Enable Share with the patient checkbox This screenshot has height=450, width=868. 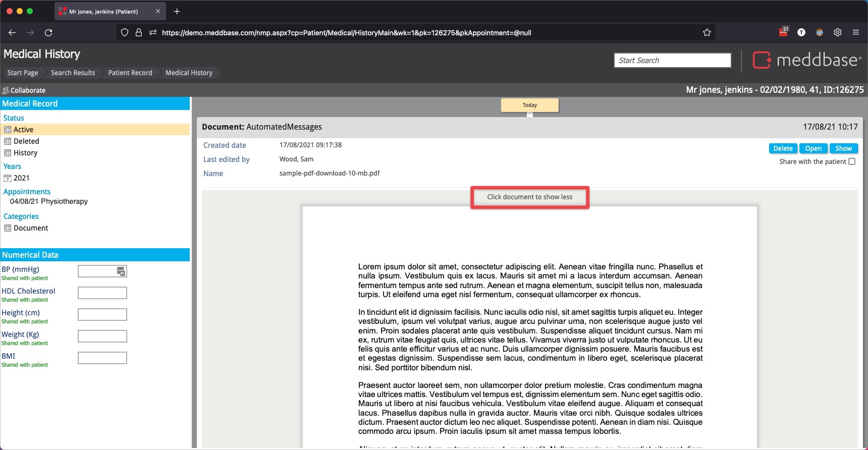tap(852, 161)
